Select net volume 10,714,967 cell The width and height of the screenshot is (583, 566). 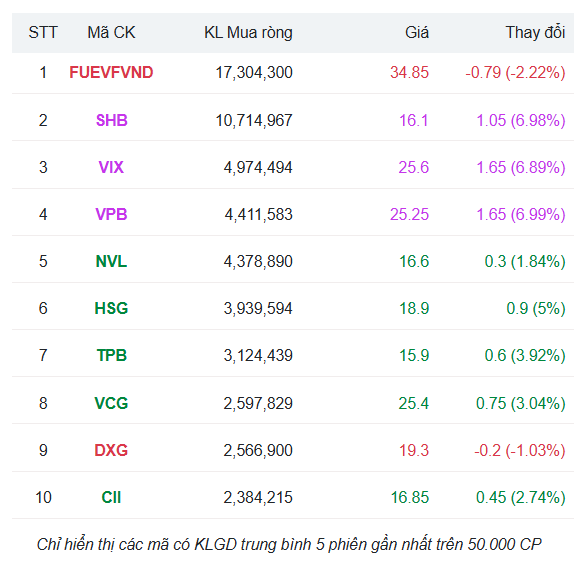coord(254,120)
